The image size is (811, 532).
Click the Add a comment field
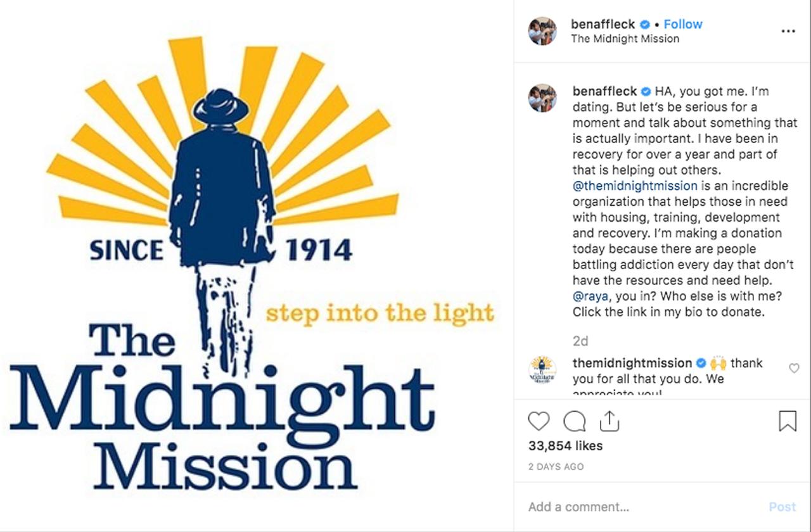tap(643, 507)
